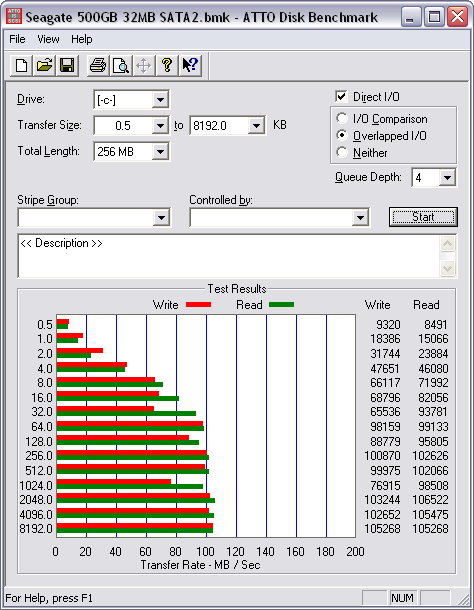
Task: Click the Read column header above values
Action: pyautogui.click(x=426, y=305)
